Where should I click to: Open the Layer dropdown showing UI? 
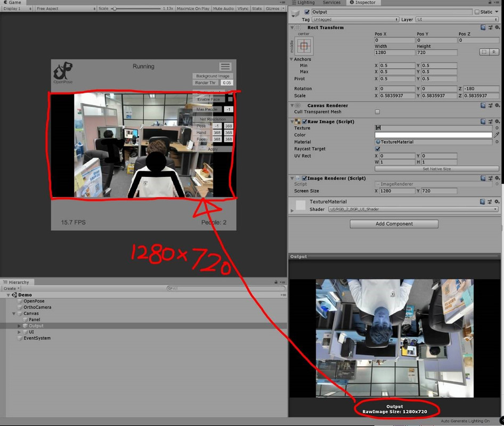point(457,20)
